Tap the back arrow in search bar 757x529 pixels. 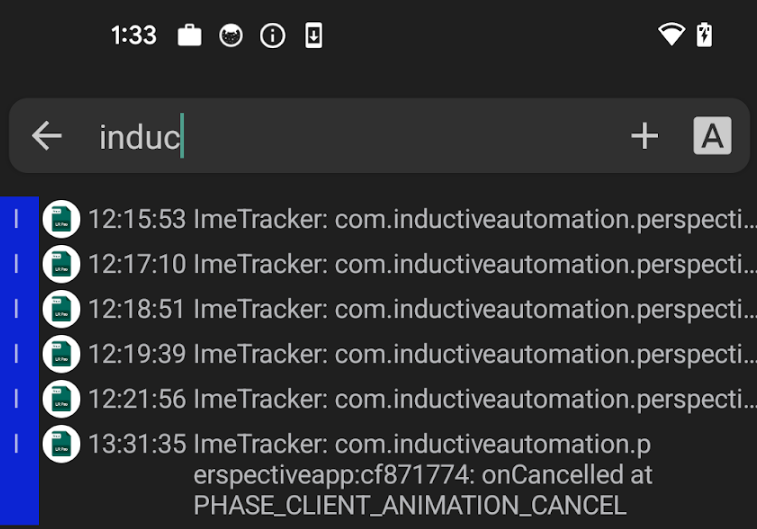46,136
